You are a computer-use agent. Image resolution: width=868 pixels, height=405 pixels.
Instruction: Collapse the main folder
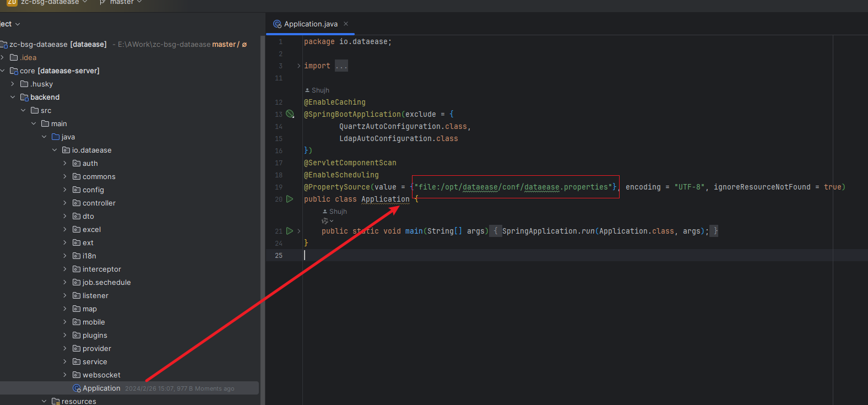(34, 123)
